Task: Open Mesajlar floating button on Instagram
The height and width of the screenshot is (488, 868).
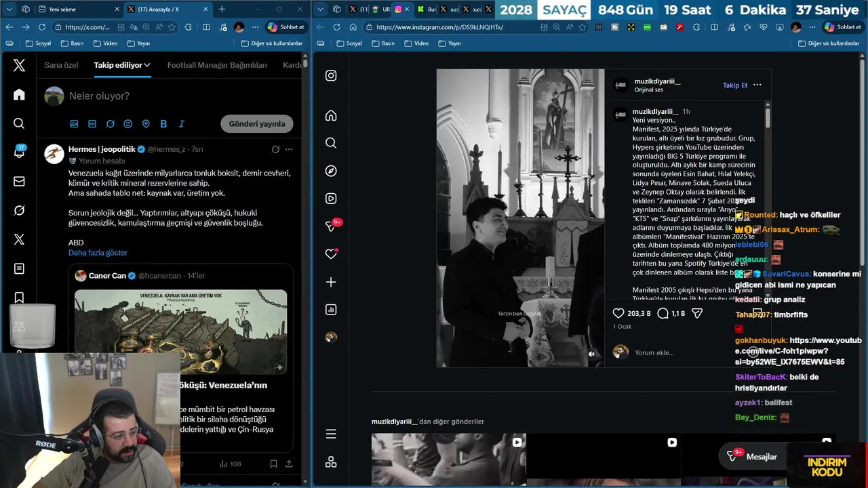Action: (x=753, y=457)
